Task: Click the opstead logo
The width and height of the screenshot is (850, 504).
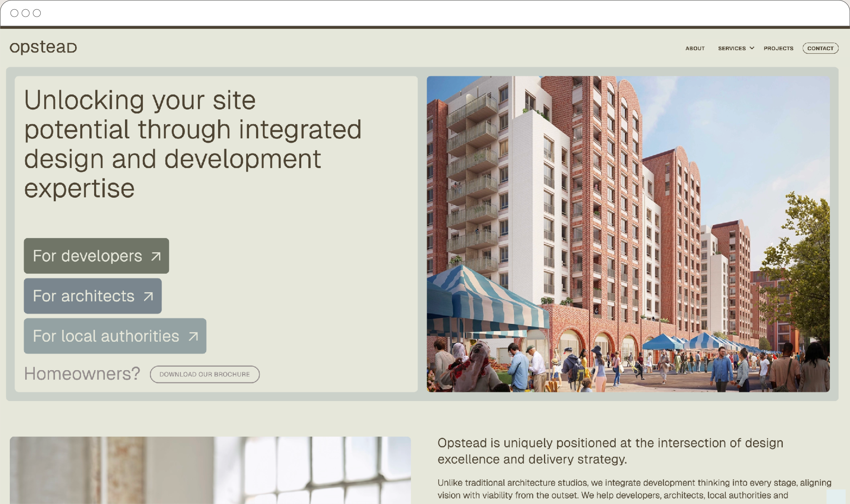Action: click(43, 47)
